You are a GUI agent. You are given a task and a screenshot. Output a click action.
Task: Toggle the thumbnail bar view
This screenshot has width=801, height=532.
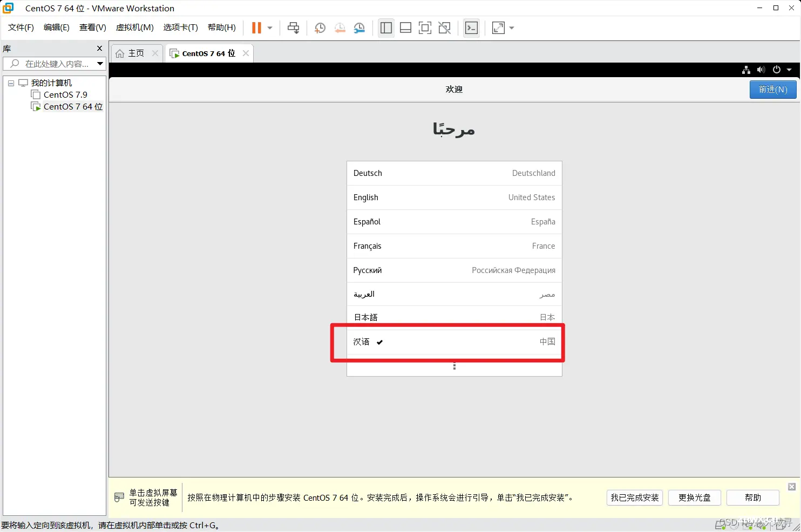(405, 28)
